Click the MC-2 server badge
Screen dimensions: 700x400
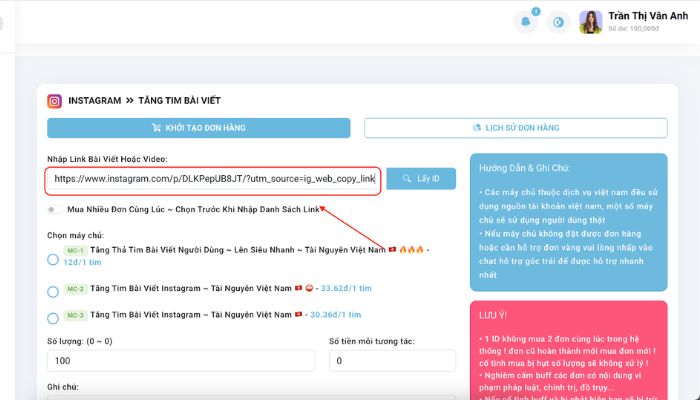75,289
